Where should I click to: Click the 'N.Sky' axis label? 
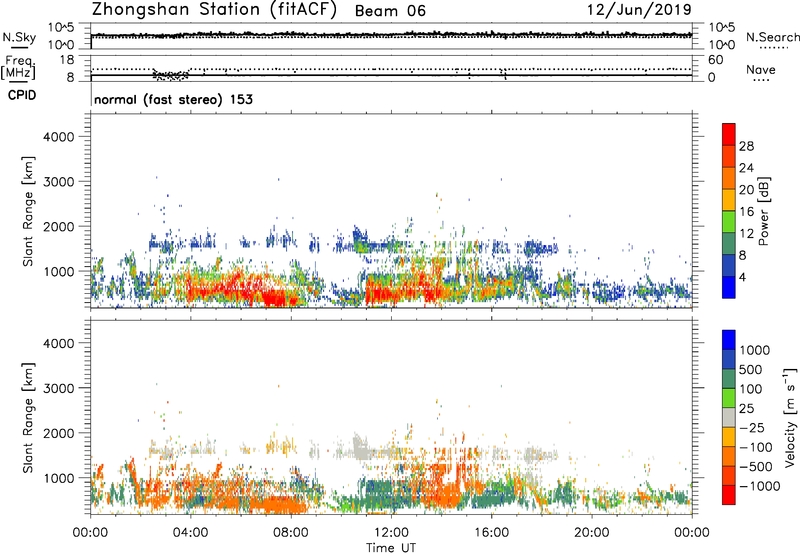pyautogui.click(x=19, y=37)
